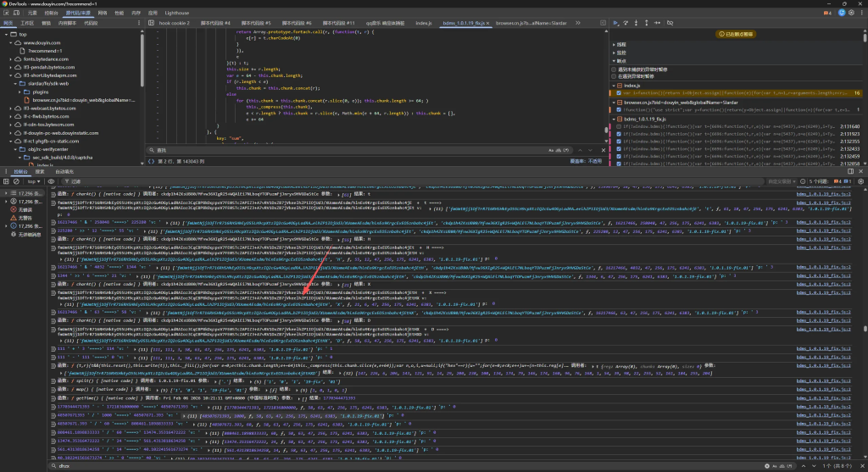Image resolution: width=868 pixels, height=472 pixels.
Task: Toggle device toolbar icon
Action: 18,14
